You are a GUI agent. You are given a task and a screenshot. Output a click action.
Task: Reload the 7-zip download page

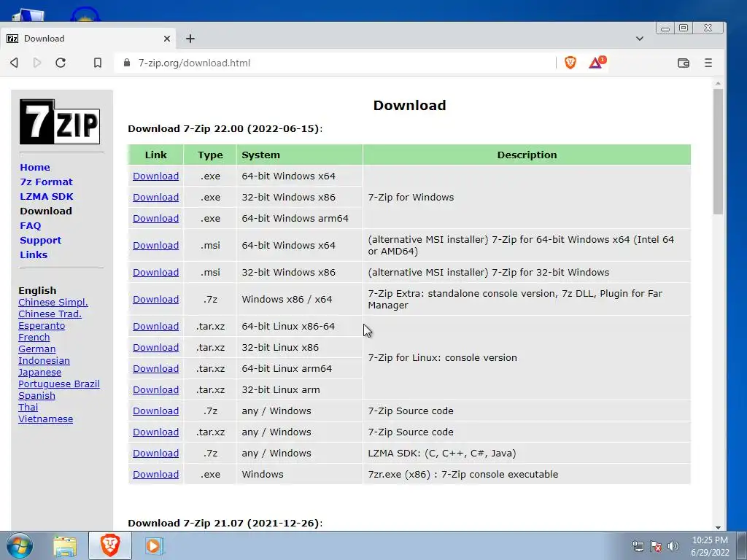pos(61,63)
